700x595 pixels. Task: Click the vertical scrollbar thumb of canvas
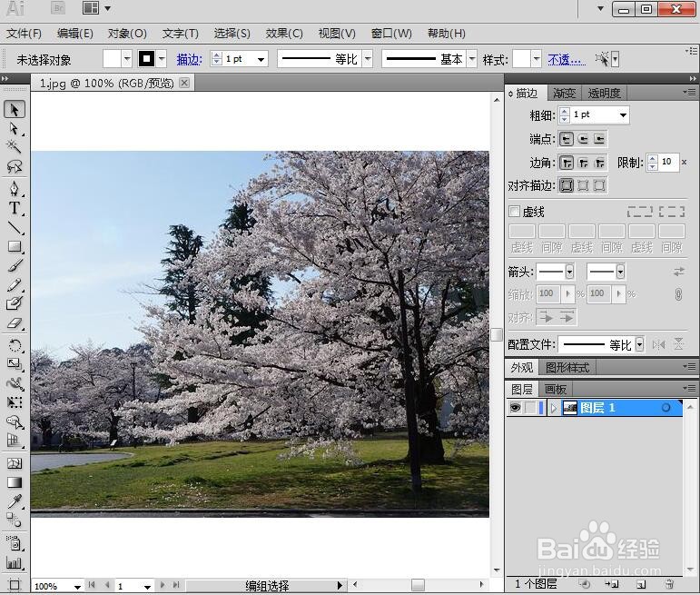pos(497,334)
